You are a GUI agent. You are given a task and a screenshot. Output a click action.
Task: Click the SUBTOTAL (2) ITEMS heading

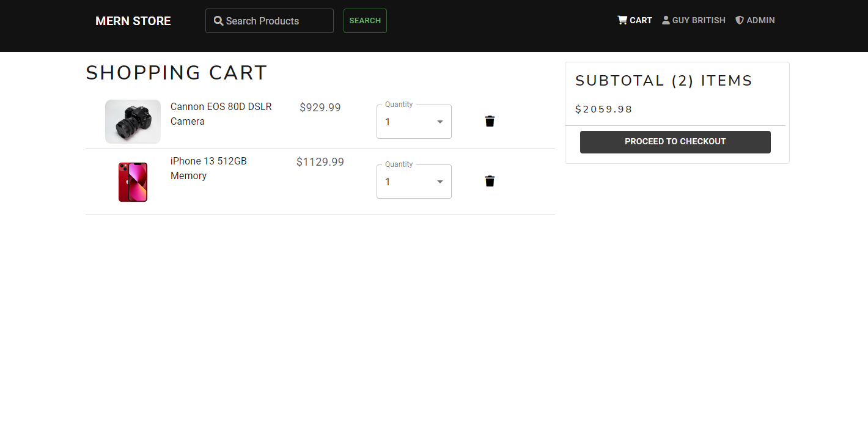coord(664,81)
